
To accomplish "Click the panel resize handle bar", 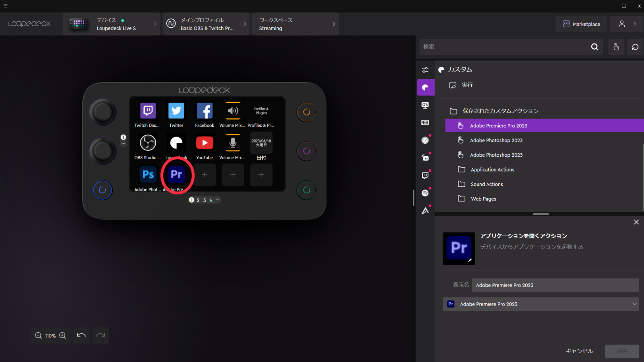I will click(541, 214).
